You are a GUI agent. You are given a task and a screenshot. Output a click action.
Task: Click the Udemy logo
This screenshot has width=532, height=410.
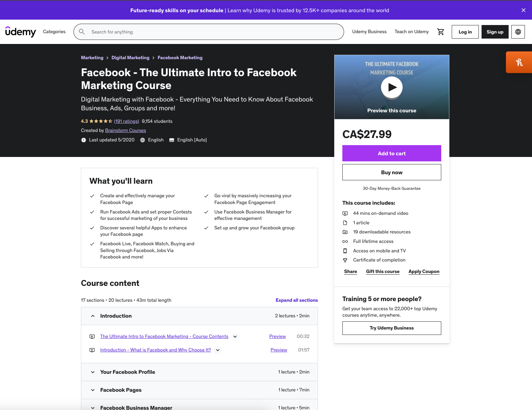(x=21, y=32)
